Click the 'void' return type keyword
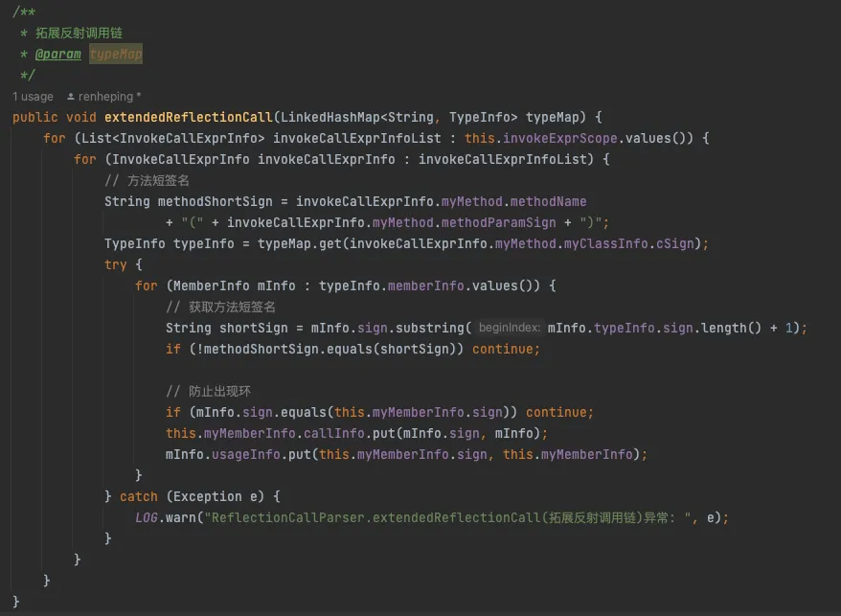Image resolution: width=841 pixels, height=616 pixels. click(81, 117)
